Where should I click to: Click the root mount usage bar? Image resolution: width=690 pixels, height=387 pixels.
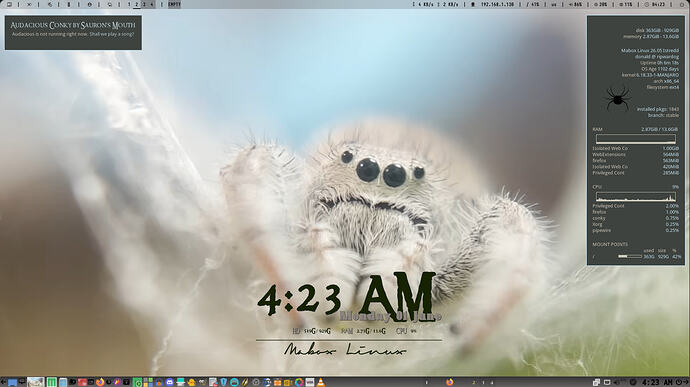coord(629,256)
